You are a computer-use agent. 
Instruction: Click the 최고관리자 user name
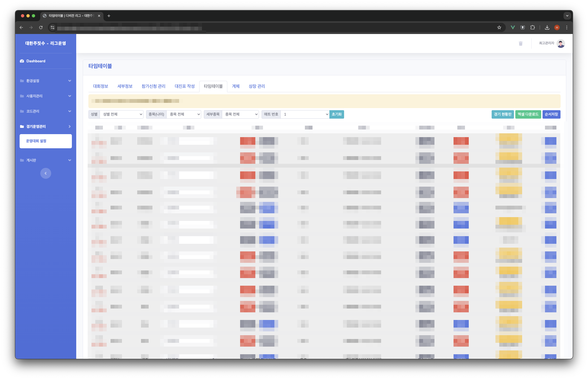tap(547, 43)
